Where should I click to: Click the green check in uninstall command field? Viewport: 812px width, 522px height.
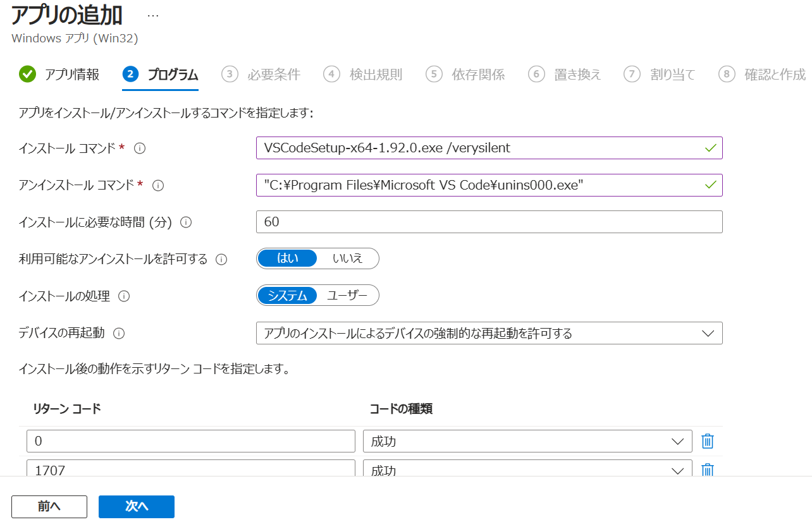710,185
